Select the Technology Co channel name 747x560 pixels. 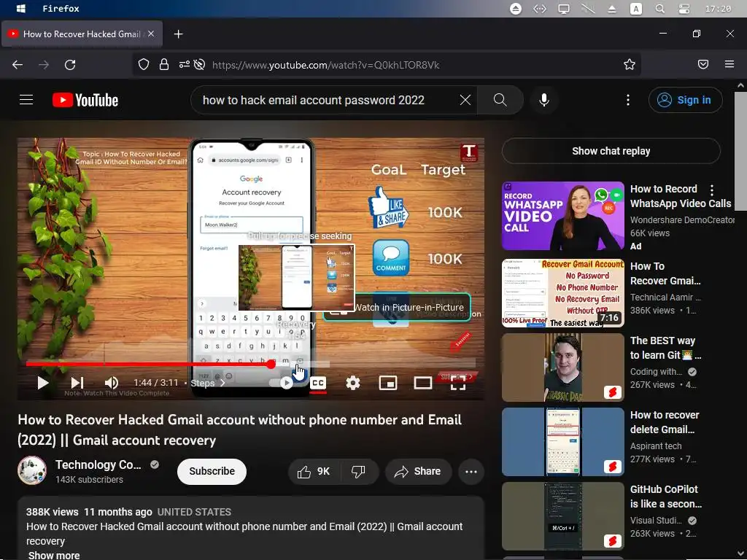[x=98, y=464]
